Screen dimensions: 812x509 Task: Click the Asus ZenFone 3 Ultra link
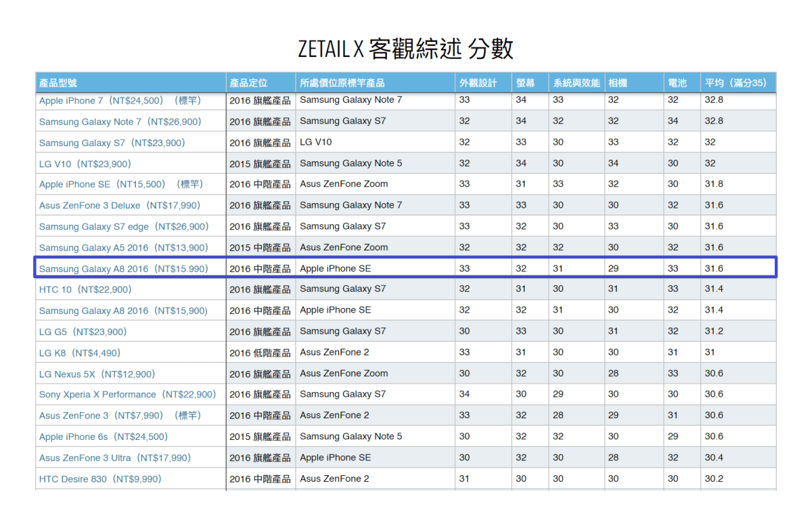click(115, 458)
